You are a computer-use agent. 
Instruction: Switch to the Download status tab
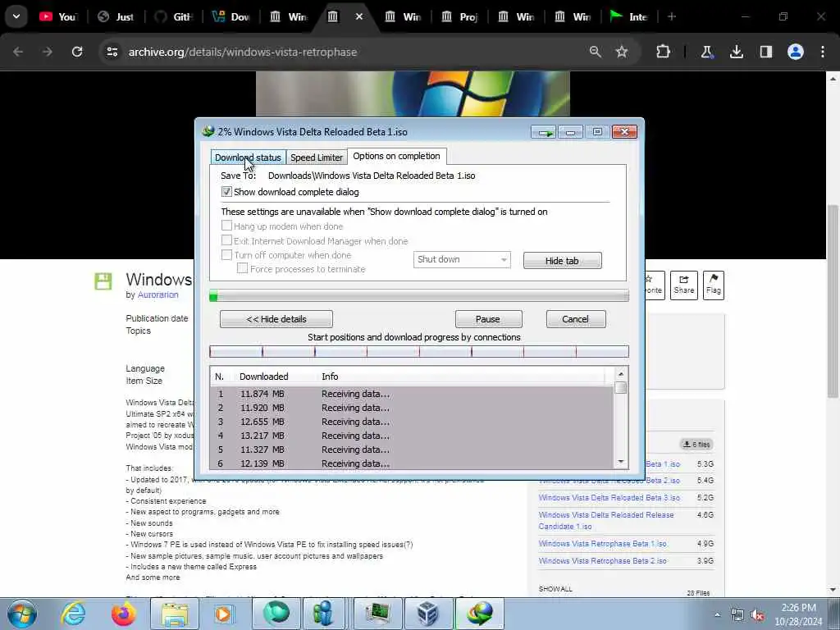[x=248, y=157]
